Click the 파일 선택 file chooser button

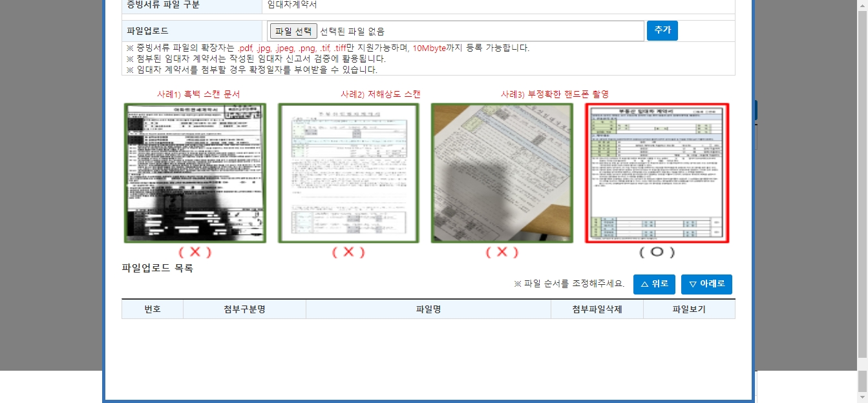click(293, 30)
